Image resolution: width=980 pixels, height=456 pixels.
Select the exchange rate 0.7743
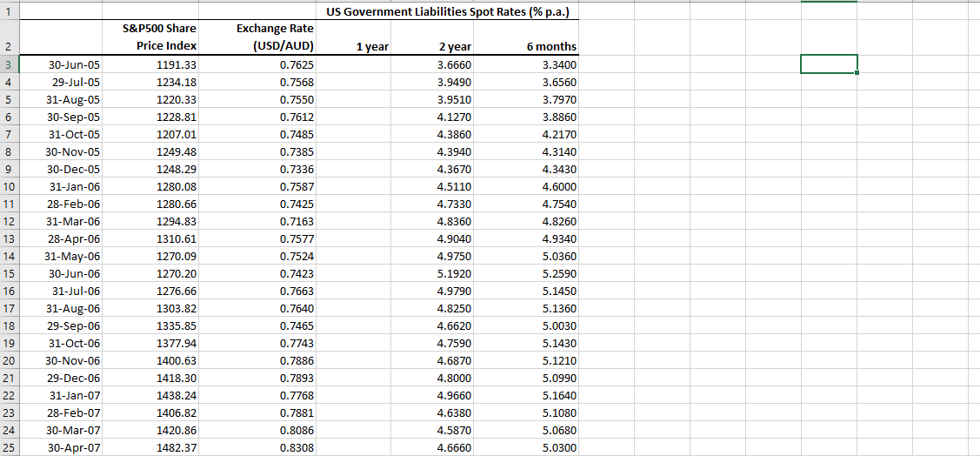pos(257,344)
